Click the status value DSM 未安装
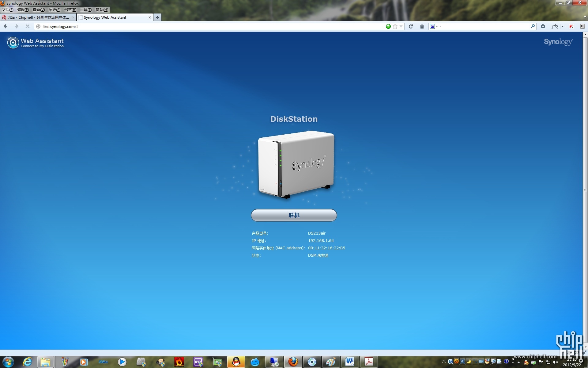The height and width of the screenshot is (368, 588). click(x=318, y=255)
